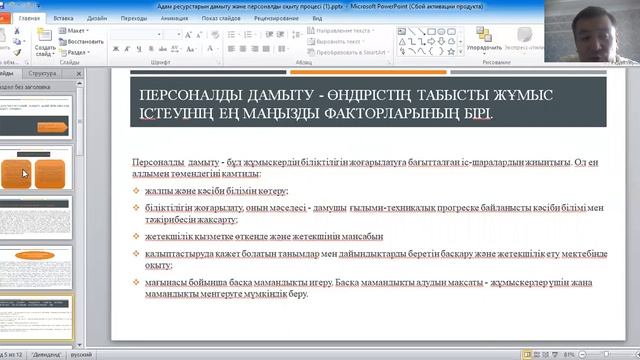640x360 pixels.
Task: Select the Down Arrow block shape
Action: 441,42
